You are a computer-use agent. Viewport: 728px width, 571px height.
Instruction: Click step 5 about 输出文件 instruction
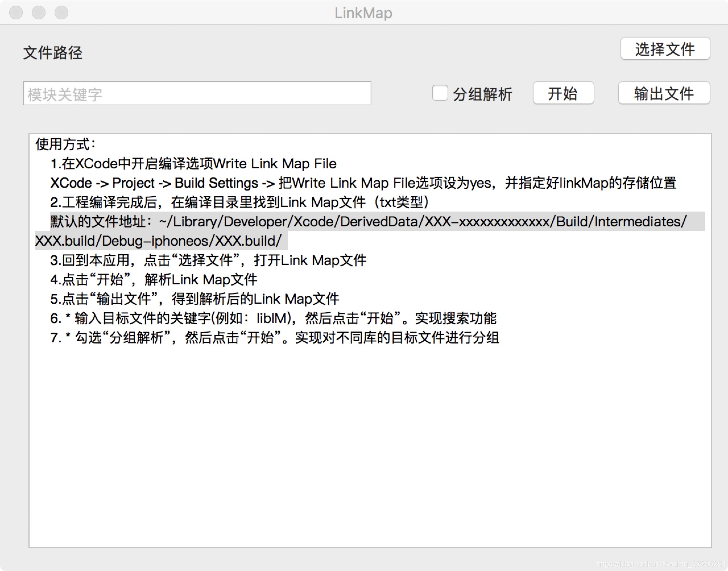click(x=195, y=299)
